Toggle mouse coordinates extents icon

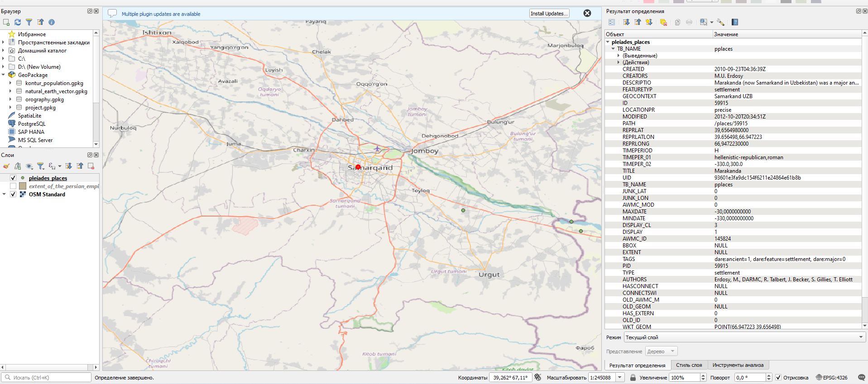pyautogui.click(x=538, y=377)
